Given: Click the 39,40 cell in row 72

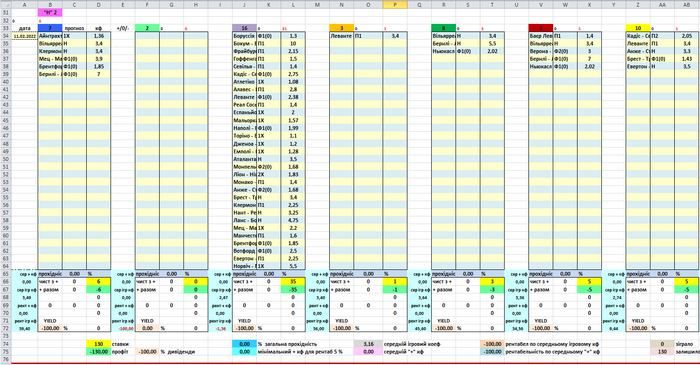Looking at the screenshot, I should coord(25,328).
